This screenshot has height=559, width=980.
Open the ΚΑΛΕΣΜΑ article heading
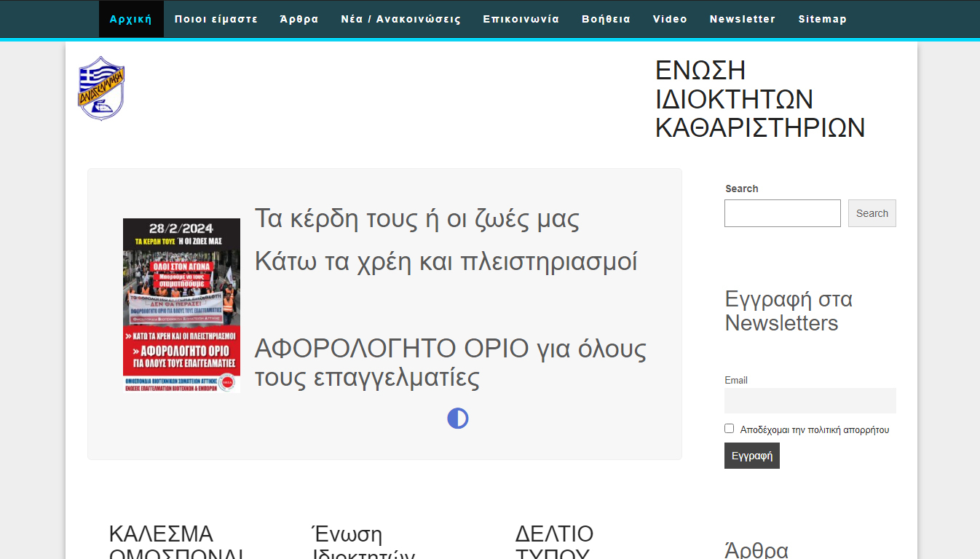(161, 534)
